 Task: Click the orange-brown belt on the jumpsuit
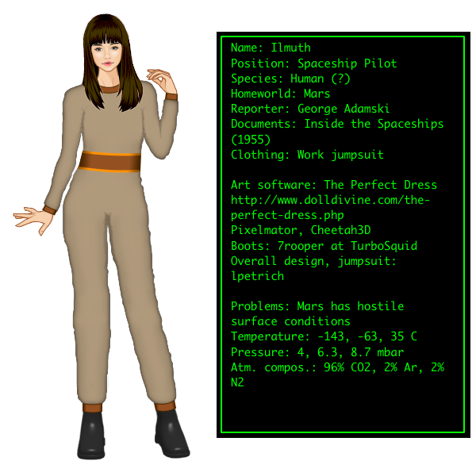[109, 161]
